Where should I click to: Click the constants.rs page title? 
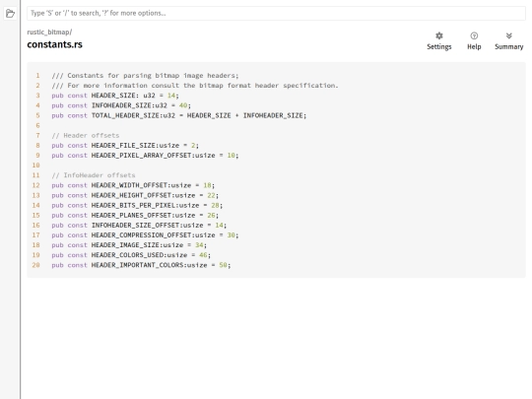(x=54, y=44)
